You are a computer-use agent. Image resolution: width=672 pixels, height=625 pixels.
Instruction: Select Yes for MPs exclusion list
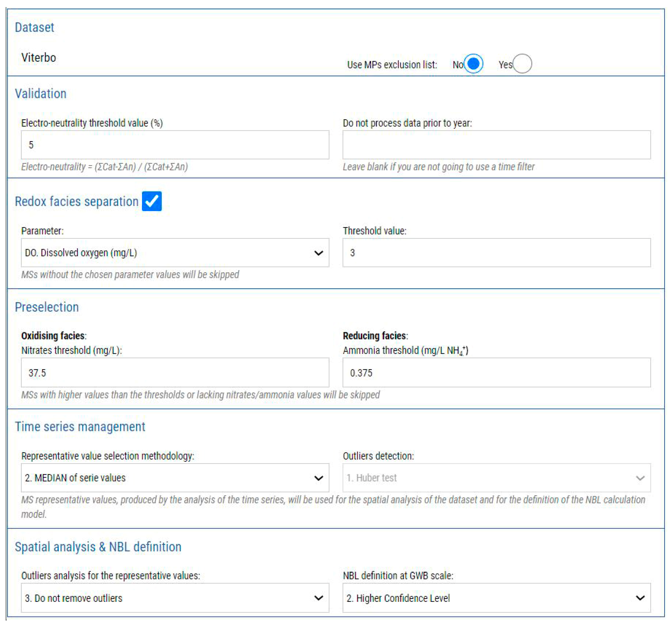click(522, 64)
